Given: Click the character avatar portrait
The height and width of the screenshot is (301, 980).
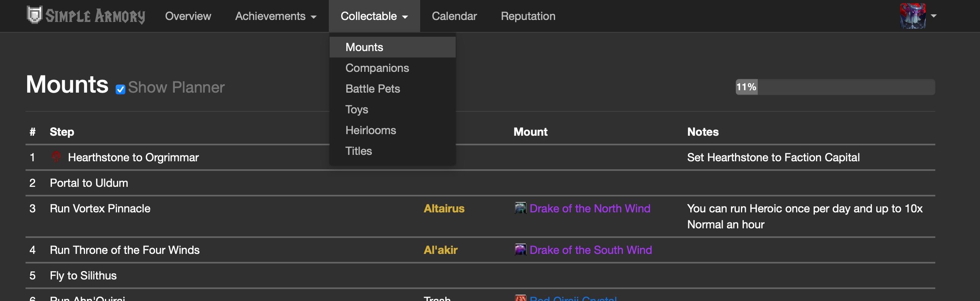Looking at the screenshot, I should [913, 16].
